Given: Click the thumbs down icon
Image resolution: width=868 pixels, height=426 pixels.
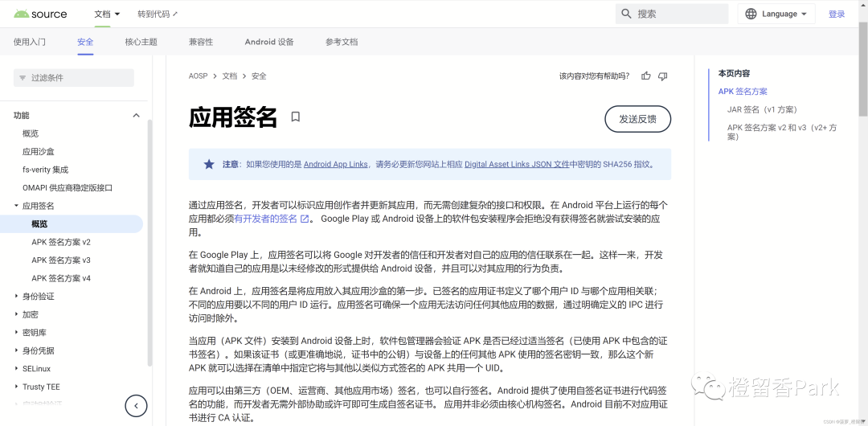Looking at the screenshot, I should point(662,76).
